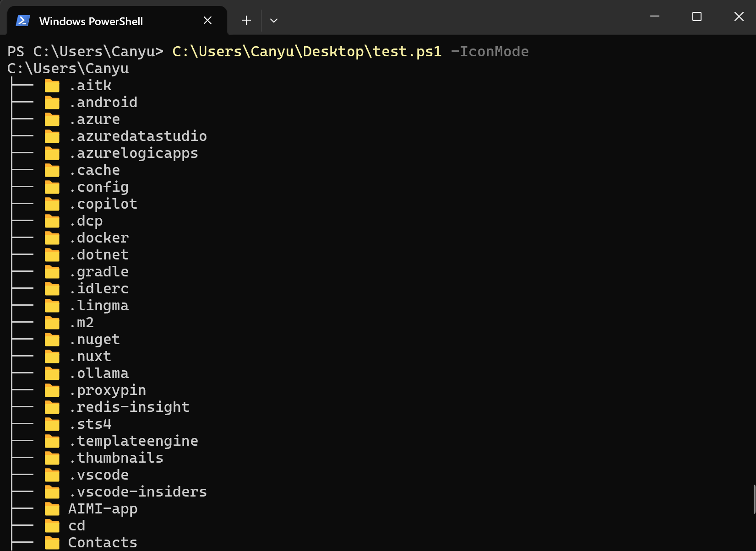Click the folder icon for .nuxt
This screenshot has width=756, height=551.
(52, 357)
